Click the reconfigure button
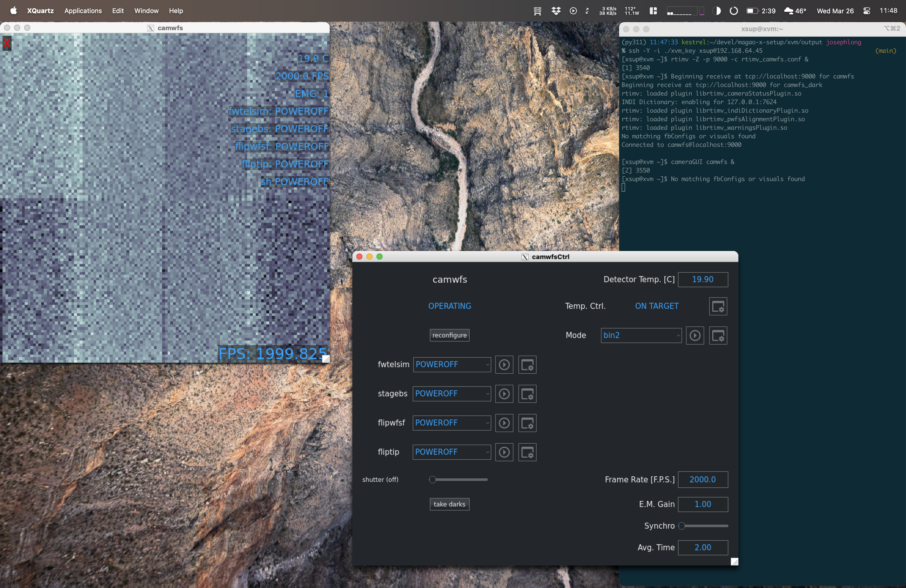Screen dimensions: 906x588 pos(449,335)
